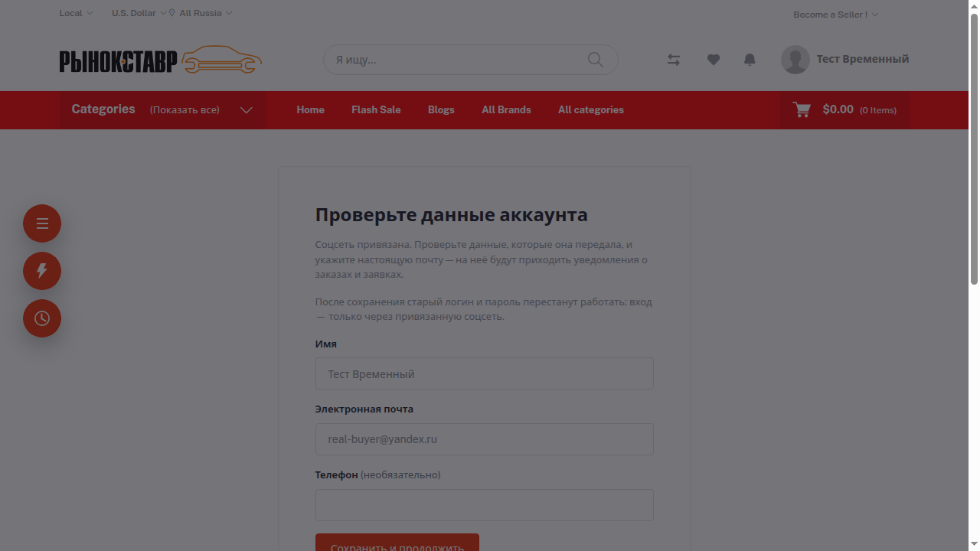Click the (Показать все) link
The height and width of the screenshot is (551, 980).
pyautogui.click(x=185, y=110)
